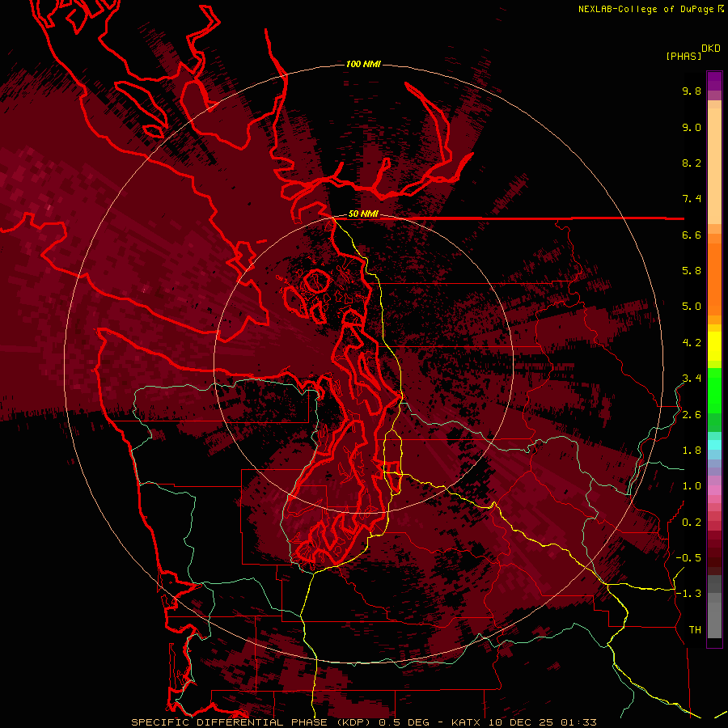Click the purple top segment of color scale
Screen dimensions: 728x728
coord(714,81)
